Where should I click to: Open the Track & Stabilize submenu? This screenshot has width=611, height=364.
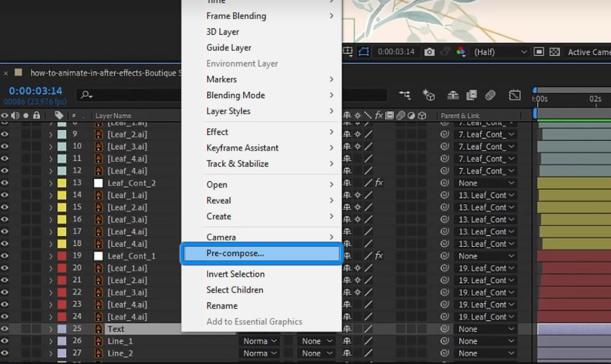[x=261, y=164]
